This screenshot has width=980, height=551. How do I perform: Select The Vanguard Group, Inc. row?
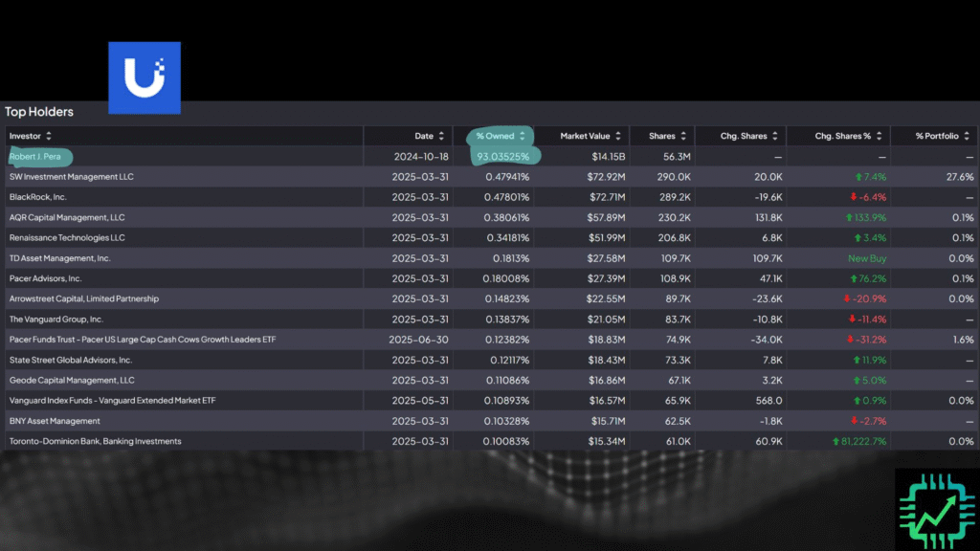click(490, 320)
